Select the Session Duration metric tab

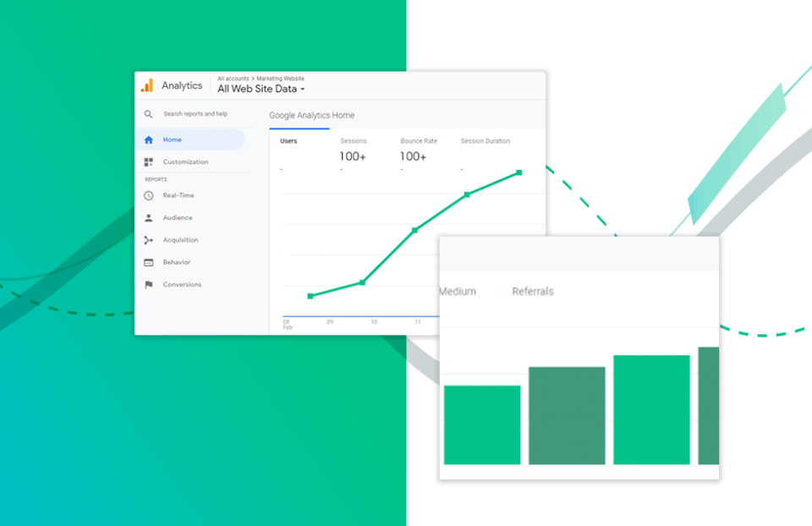pos(486,141)
